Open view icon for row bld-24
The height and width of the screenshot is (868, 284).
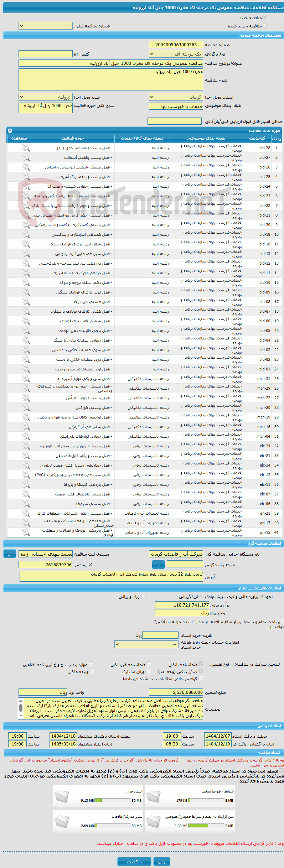tap(26, 186)
